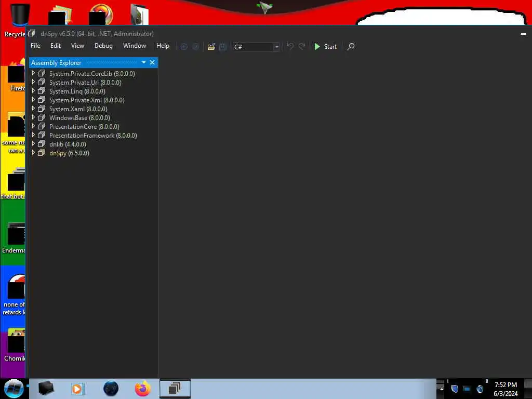Select PresentationCore (8.0.0.0) assembly

[x=84, y=127]
